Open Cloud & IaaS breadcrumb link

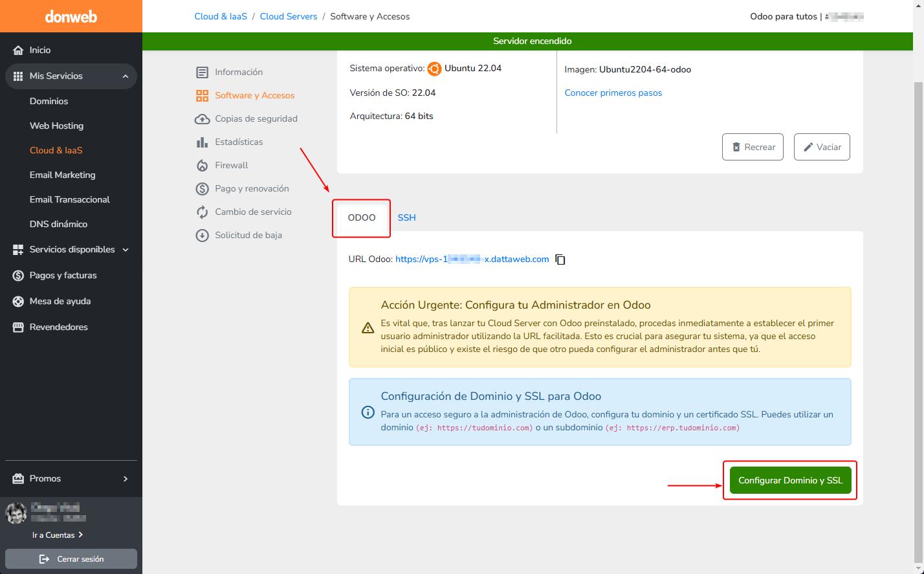pos(221,16)
